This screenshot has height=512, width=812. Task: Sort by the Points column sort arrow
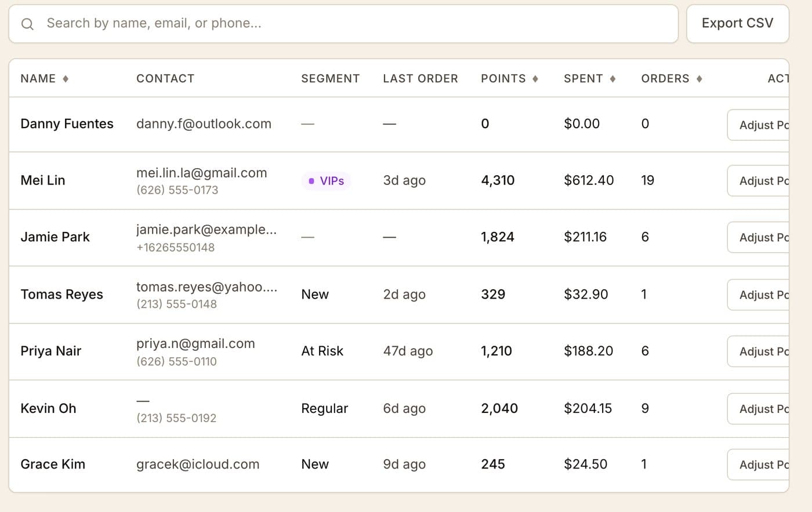pyautogui.click(x=535, y=79)
